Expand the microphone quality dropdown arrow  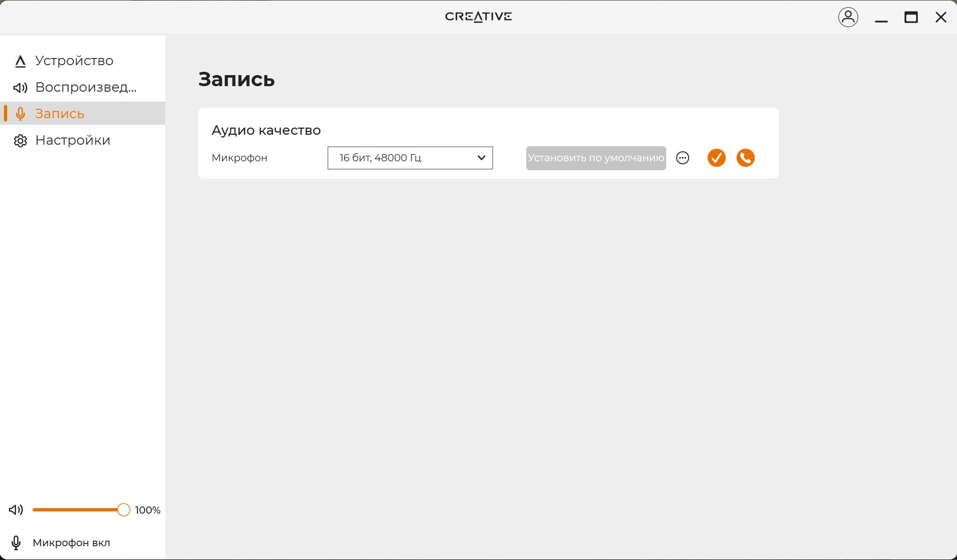tap(481, 158)
